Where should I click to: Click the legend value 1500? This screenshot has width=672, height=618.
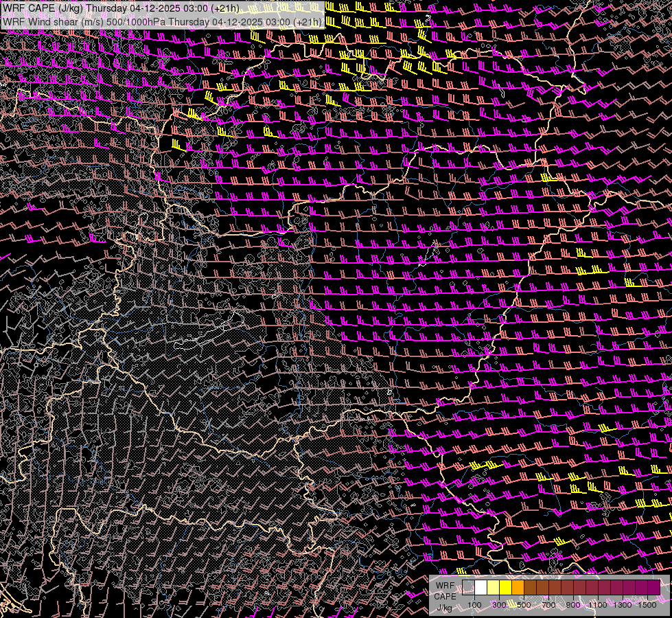647,605
